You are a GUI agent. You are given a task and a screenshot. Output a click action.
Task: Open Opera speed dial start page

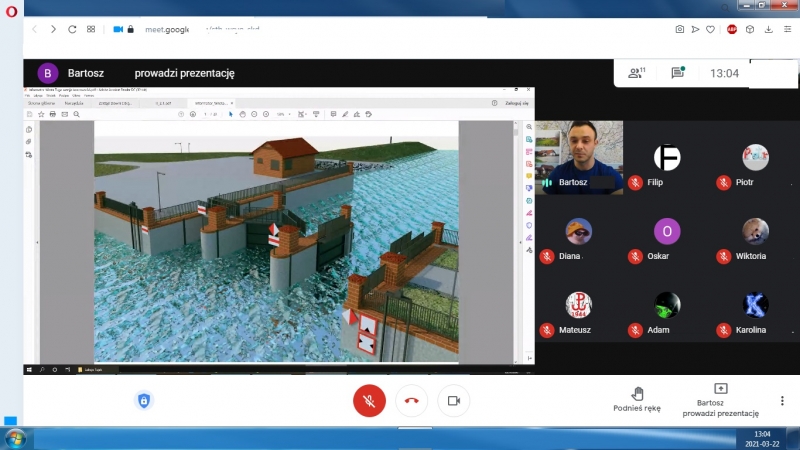(x=91, y=29)
